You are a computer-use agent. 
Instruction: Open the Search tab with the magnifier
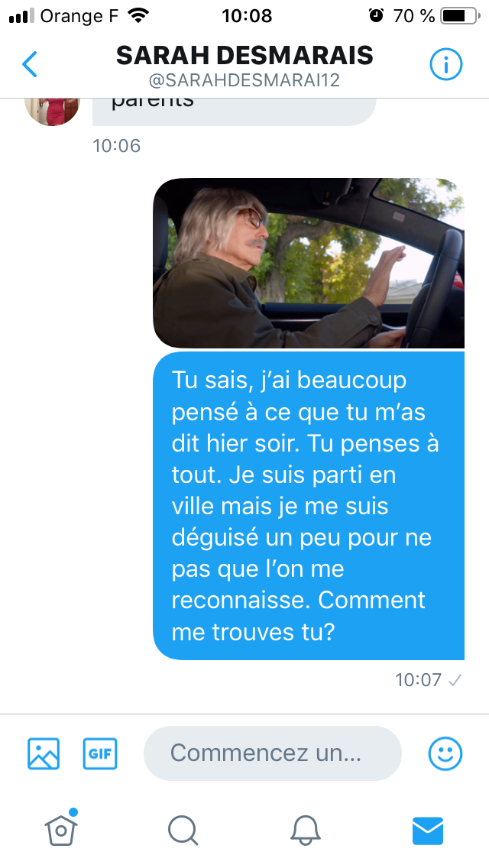click(183, 831)
